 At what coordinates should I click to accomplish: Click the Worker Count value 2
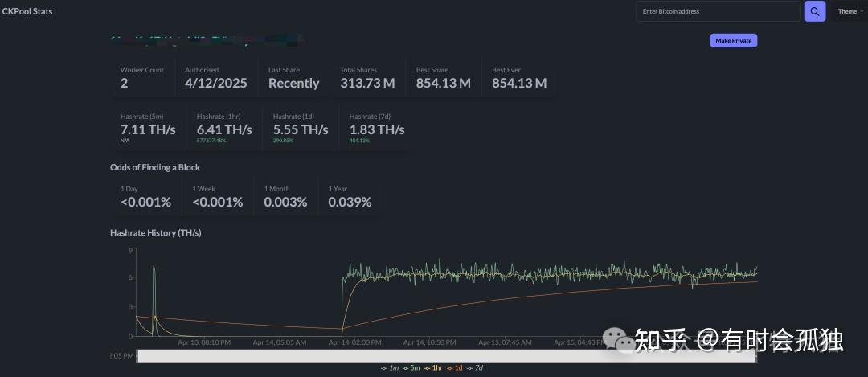tap(124, 83)
